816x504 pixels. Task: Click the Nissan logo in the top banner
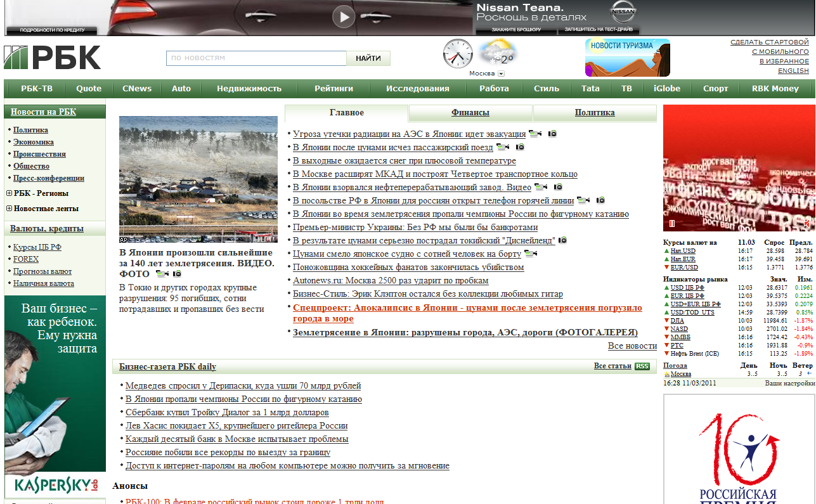[622, 12]
